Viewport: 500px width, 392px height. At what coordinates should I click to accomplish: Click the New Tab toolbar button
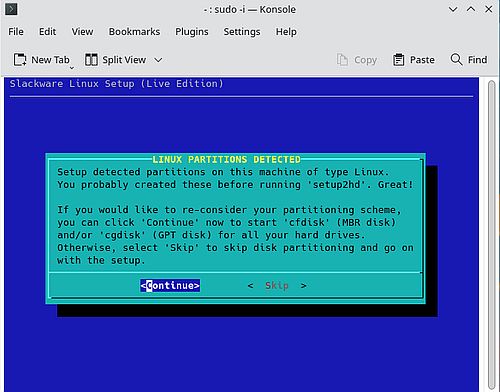coord(41,60)
